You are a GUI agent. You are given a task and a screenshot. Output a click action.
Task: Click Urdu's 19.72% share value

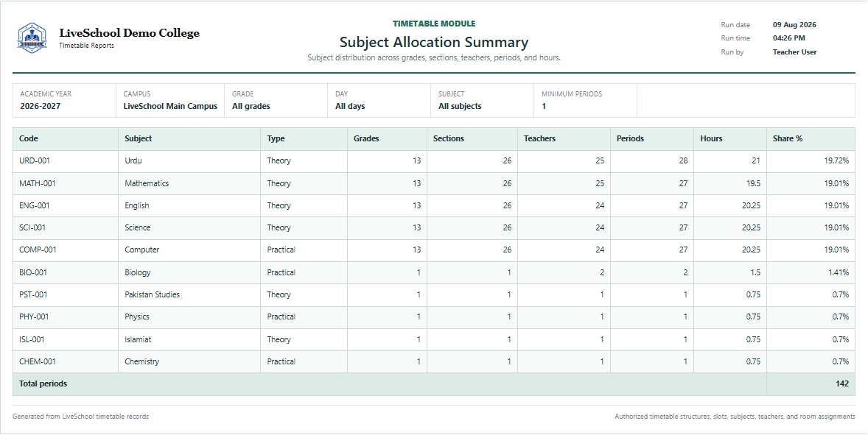pyautogui.click(x=836, y=161)
